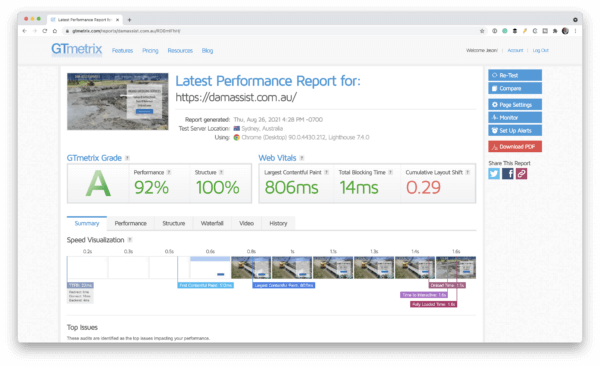Open the Waterfall tab

click(212, 223)
